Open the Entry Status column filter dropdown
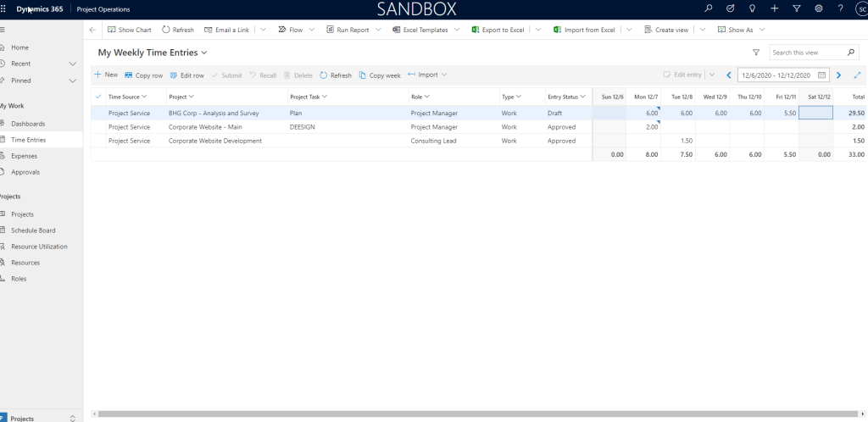Screen dimensions: 868x422 [582, 97]
